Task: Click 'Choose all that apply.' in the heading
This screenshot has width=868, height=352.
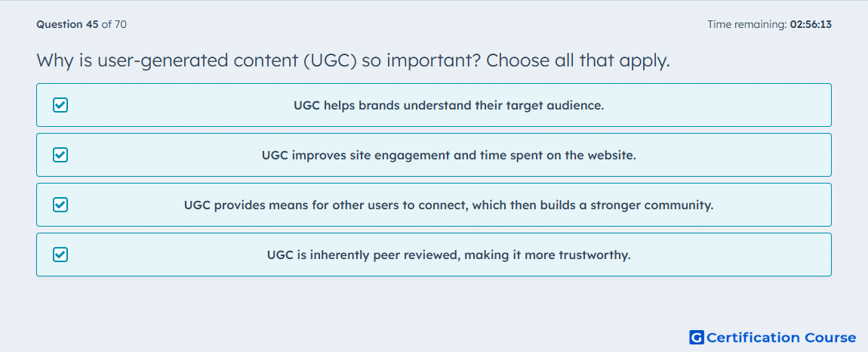Action: pyautogui.click(x=578, y=60)
